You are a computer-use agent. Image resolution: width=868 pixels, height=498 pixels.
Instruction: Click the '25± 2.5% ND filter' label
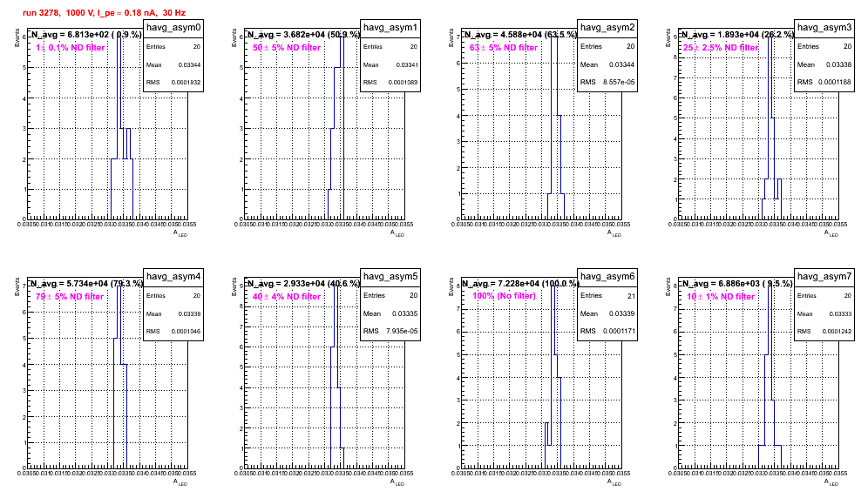coord(721,48)
